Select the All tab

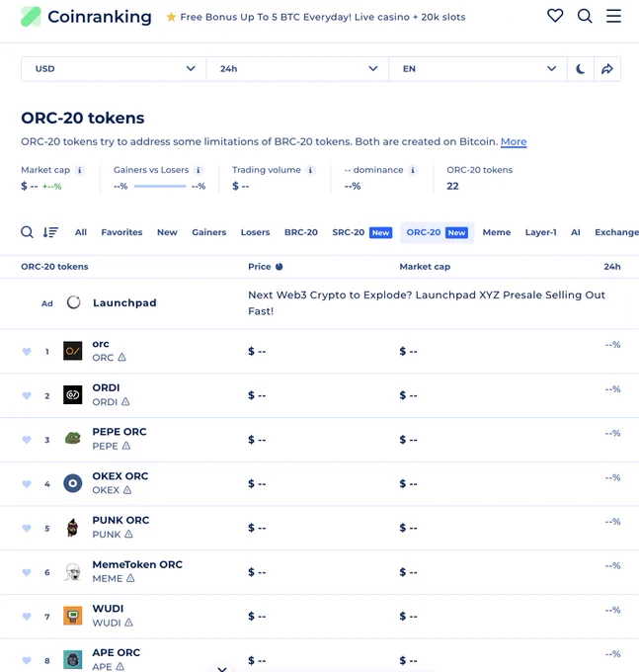pyautogui.click(x=81, y=232)
